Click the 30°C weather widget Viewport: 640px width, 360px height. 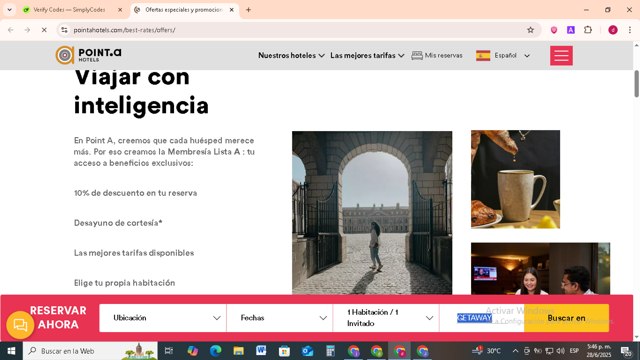click(487, 351)
